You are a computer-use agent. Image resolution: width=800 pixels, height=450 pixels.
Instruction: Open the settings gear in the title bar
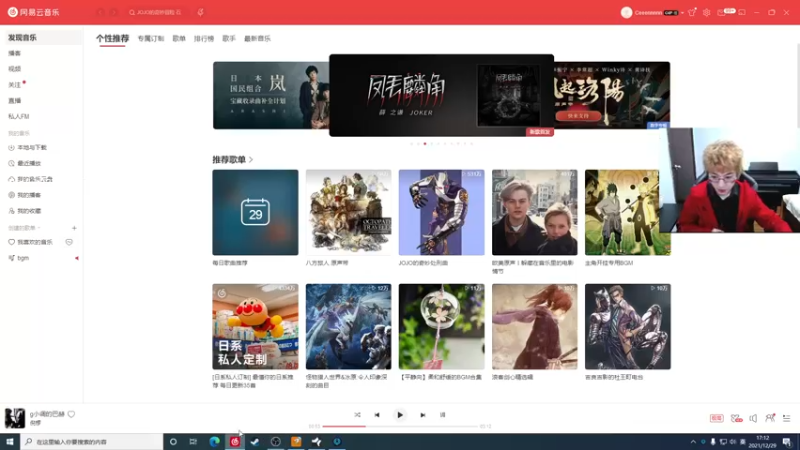click(x=707, y=12)
